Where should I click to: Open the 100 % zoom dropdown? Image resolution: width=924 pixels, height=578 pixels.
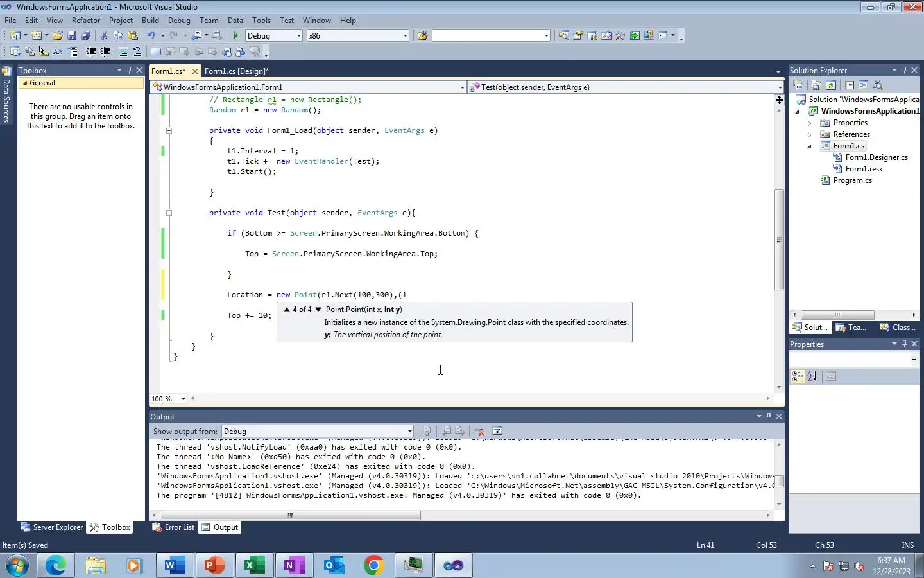183,399
